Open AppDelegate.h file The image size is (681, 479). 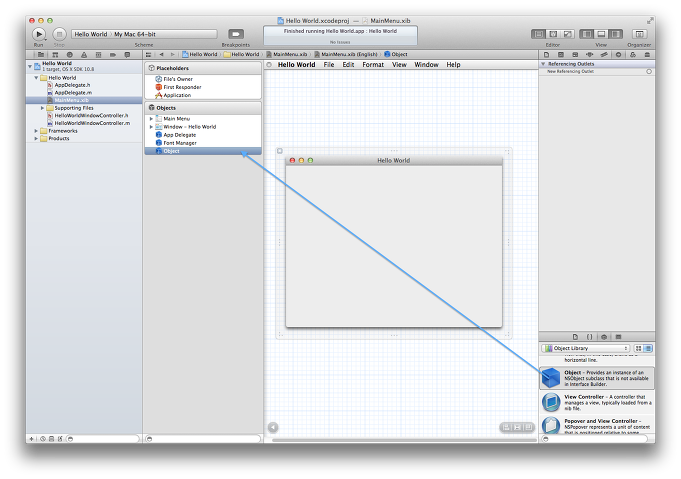[72, 85]
